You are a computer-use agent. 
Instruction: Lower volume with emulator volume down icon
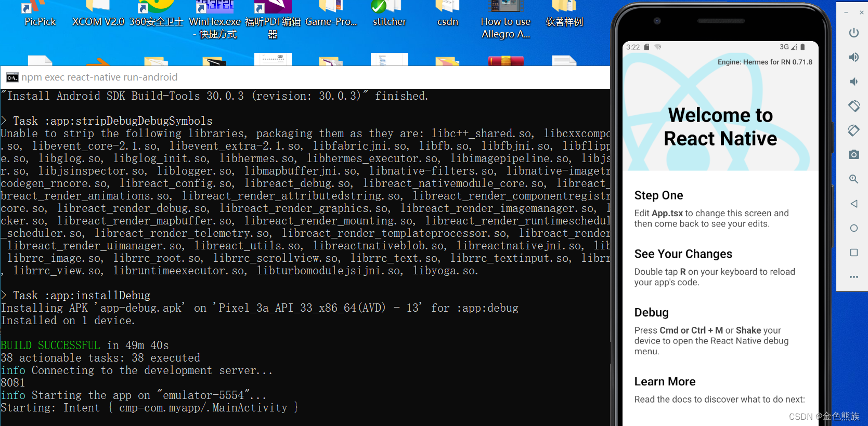pos(853,82)
